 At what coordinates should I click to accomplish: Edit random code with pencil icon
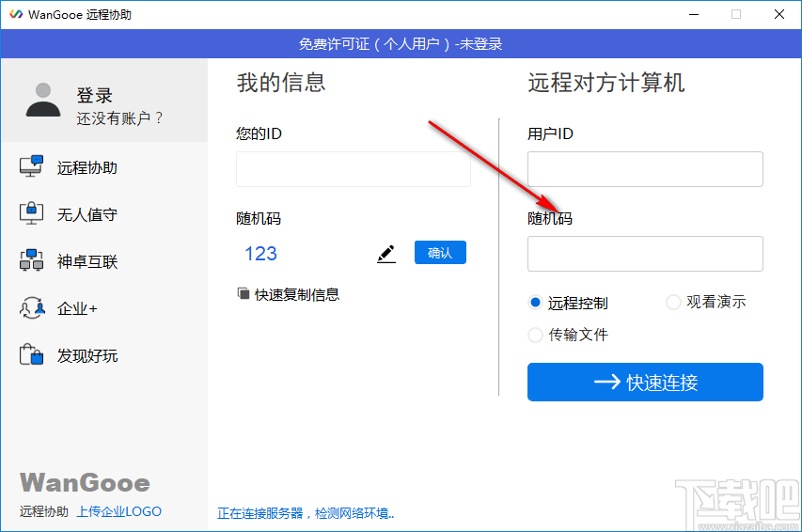[x=386, y=254]
